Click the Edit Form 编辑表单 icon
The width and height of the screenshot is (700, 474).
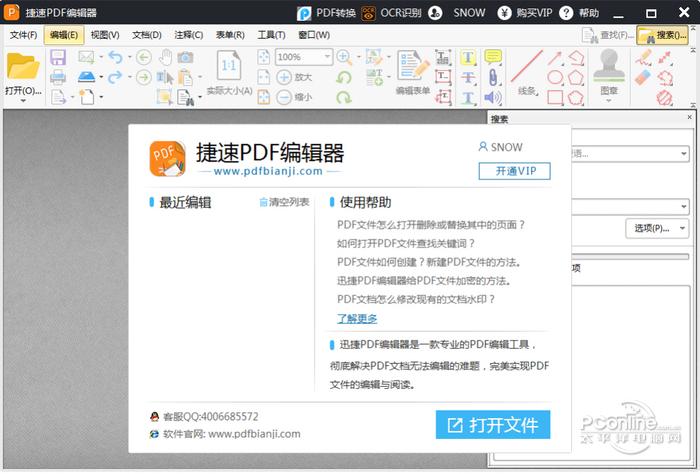pyautogui.click(x=413, y=72)
